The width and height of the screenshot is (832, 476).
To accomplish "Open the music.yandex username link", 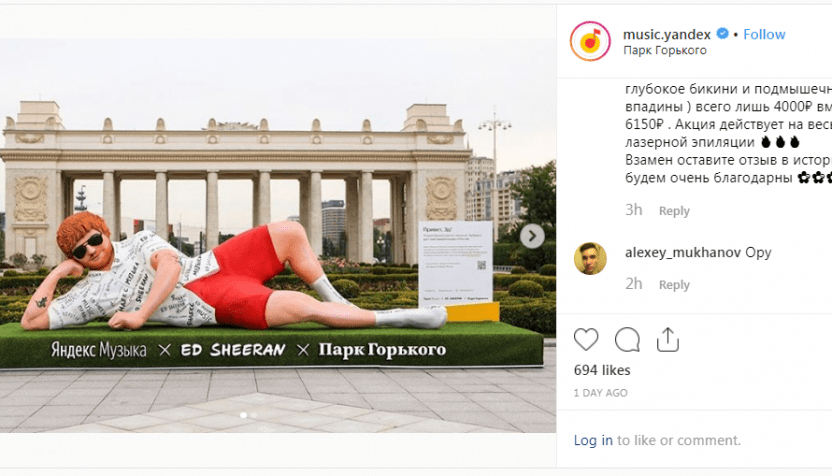I will click(x=666, y=34).
